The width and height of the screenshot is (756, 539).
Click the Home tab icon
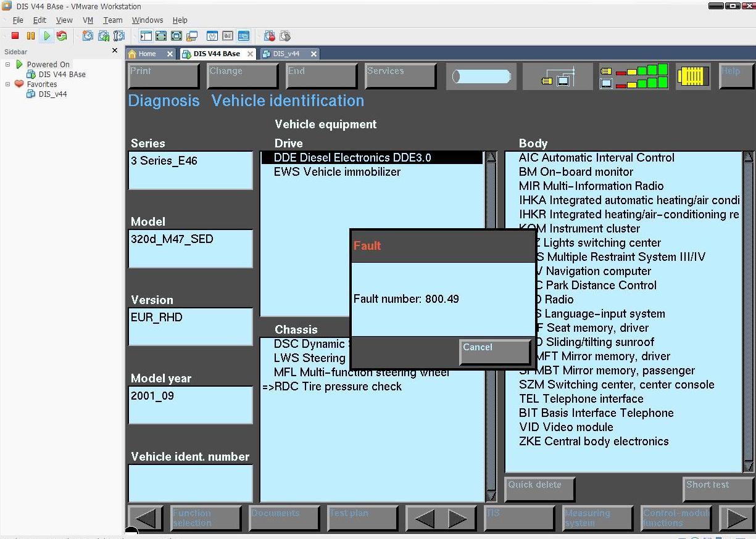(x=132, y=54)
